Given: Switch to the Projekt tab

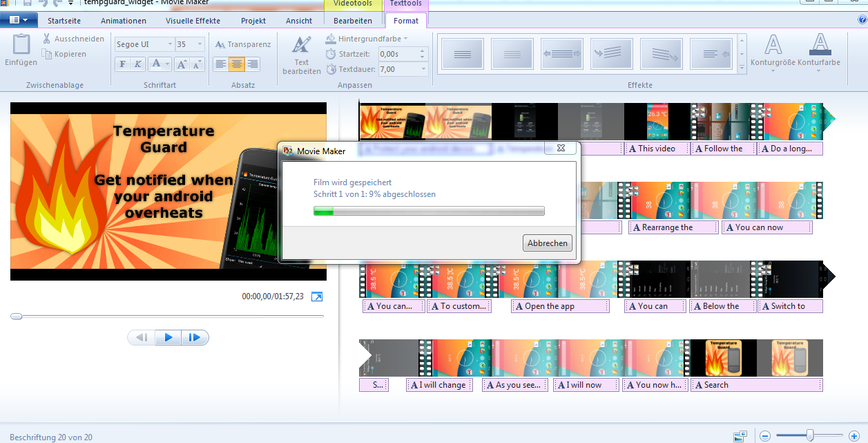Looking at the screenshot, I should pyautogui.click(x=253, y=21).
